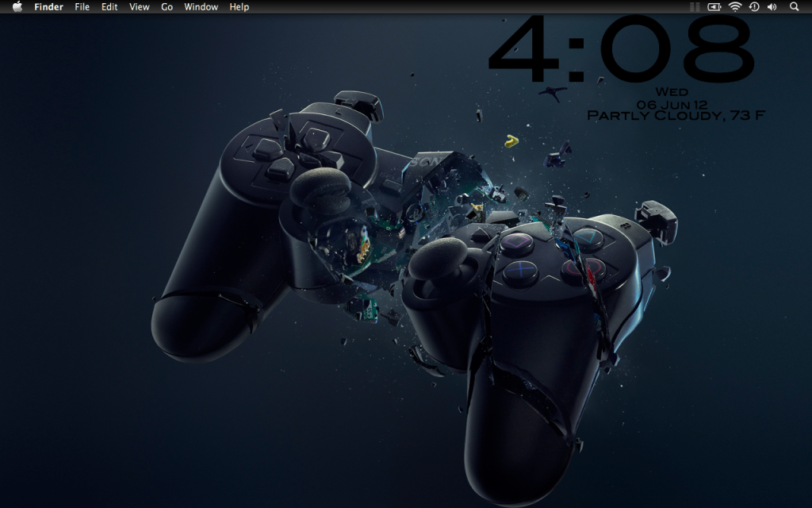Screen dimensions: 812x508
Task: Open the Window menu
Action: coord(201,6)
